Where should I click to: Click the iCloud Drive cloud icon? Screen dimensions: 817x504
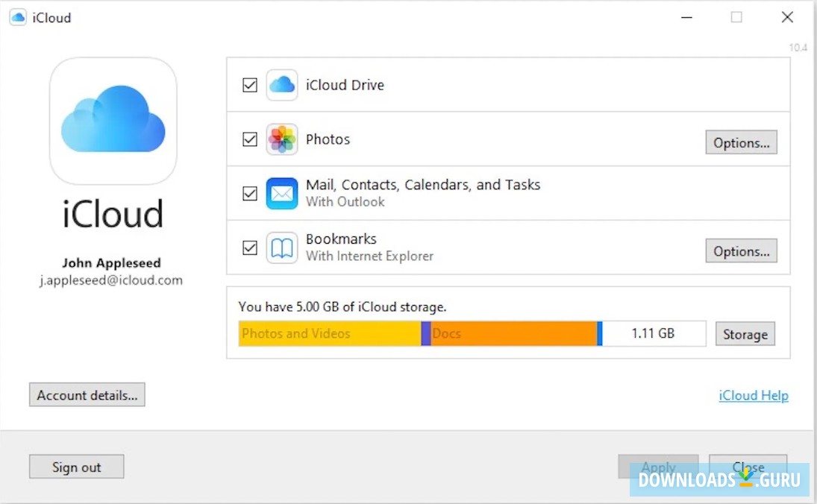[x=281, y=85]
